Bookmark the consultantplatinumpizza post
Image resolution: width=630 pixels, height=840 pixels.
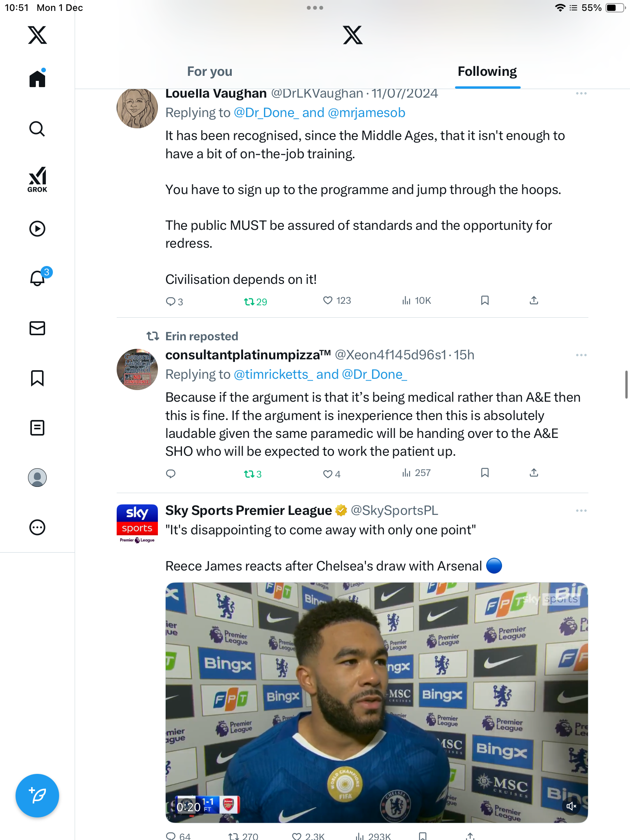click(485, 473)
